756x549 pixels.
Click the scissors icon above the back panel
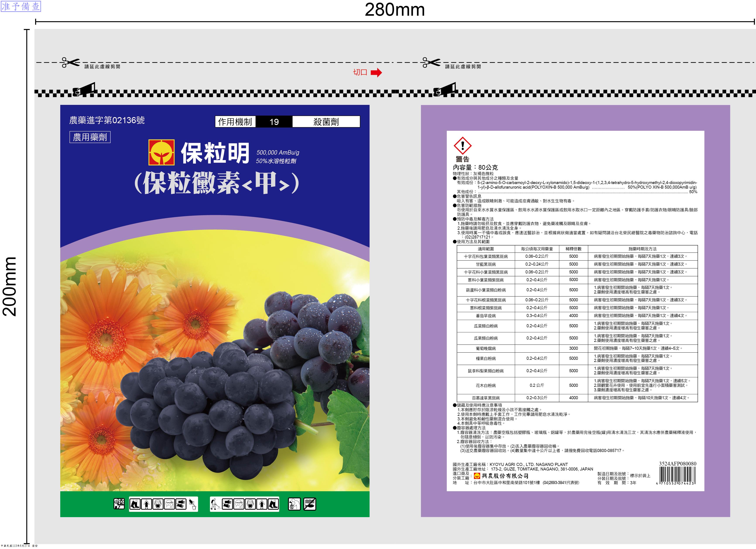point(431,62)
